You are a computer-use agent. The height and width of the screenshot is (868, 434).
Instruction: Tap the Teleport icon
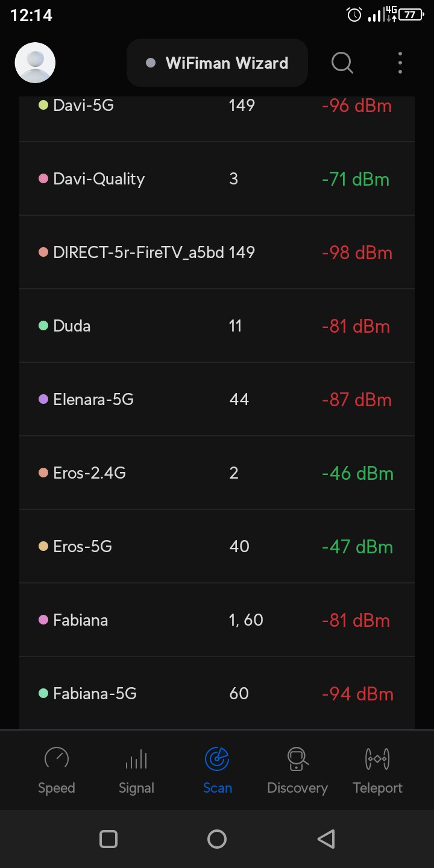tap(377, 759)
